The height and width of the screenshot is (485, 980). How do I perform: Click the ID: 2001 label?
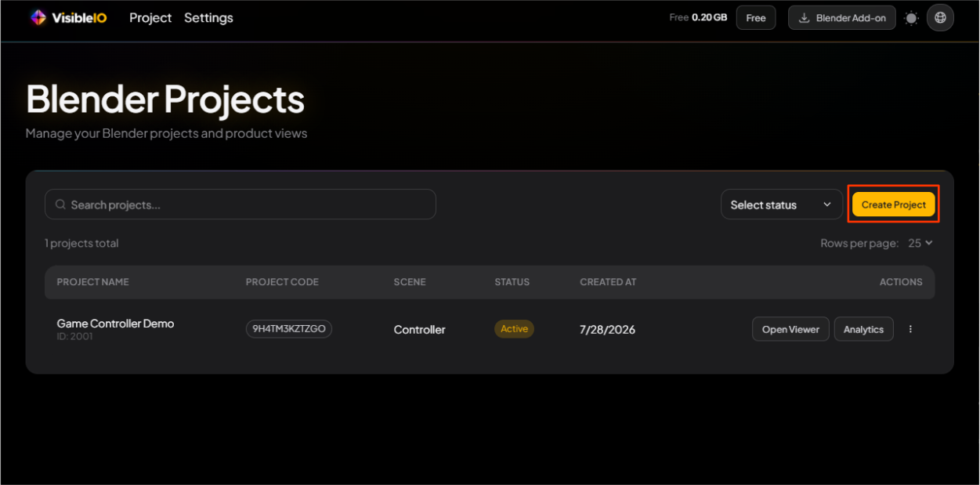75,337
